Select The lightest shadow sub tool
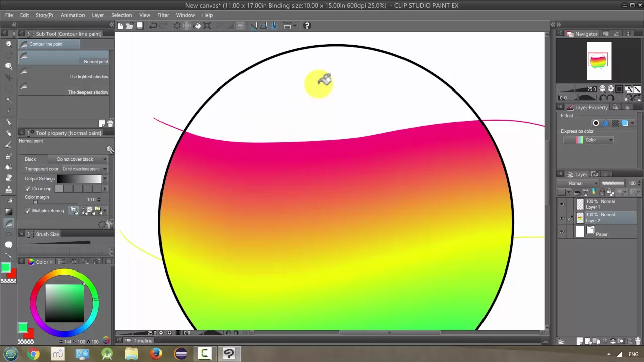Image resolution: width=644 pixels, height=362 pixels. (63, 72)
